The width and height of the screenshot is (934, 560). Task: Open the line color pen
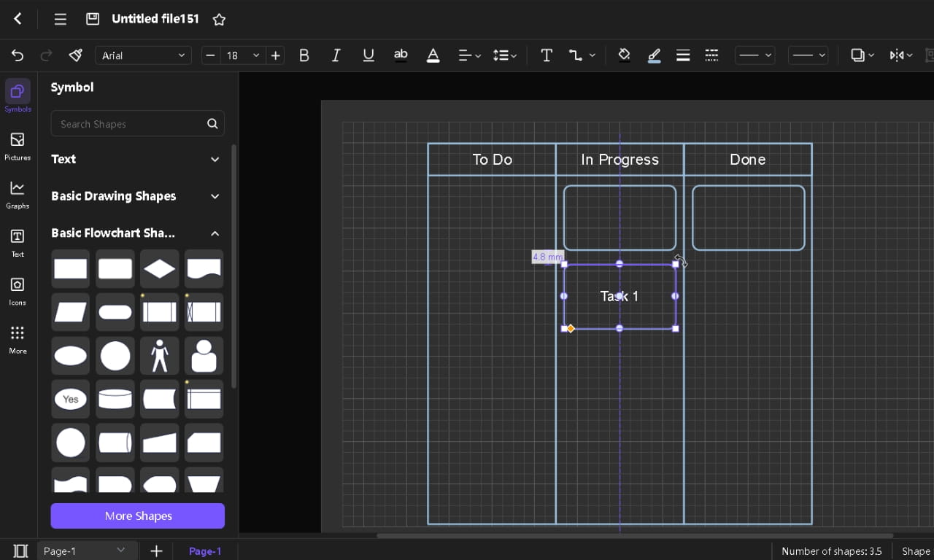654,55
